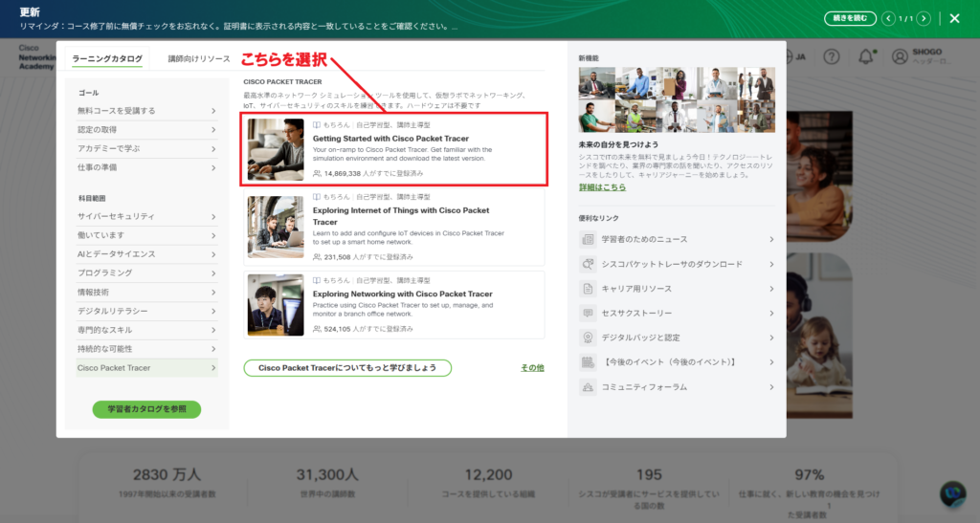Expand 無料コースを受講する chevron

pos(213,111)
